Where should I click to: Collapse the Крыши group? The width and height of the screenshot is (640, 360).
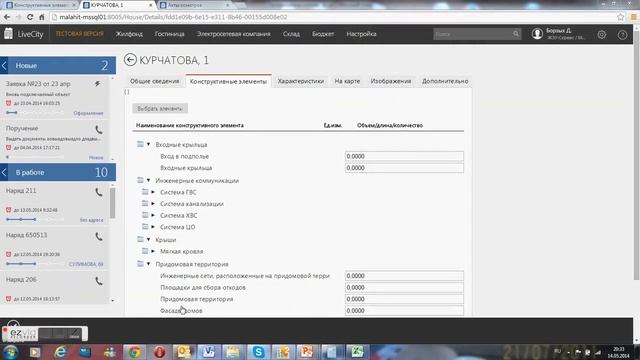(149, 240)
